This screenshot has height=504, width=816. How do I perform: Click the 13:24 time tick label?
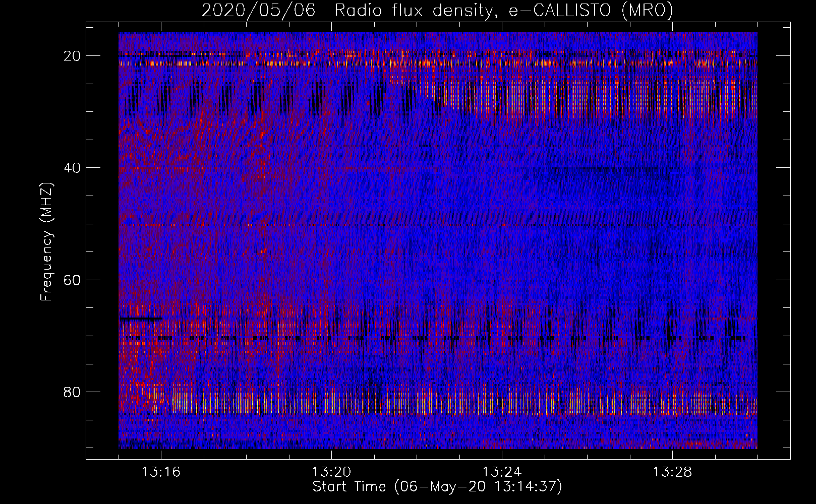502,472
